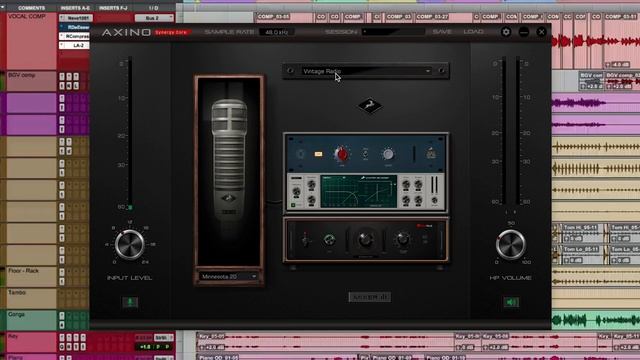Click the Neve1081 insert on the VOCAL COMP track
Viewport: 640px width, 360px height.
tap(78, 18)
